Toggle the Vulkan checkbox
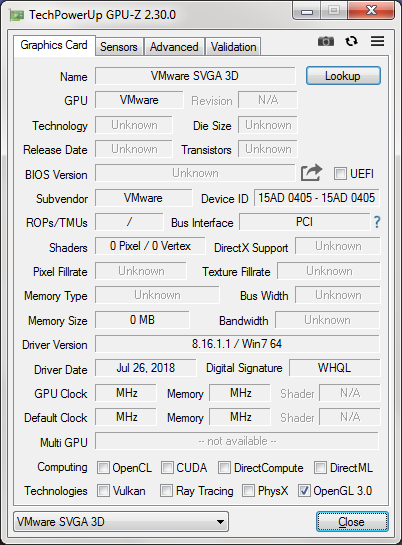Viewport: 402px width, 545px height. click(103, 491)
